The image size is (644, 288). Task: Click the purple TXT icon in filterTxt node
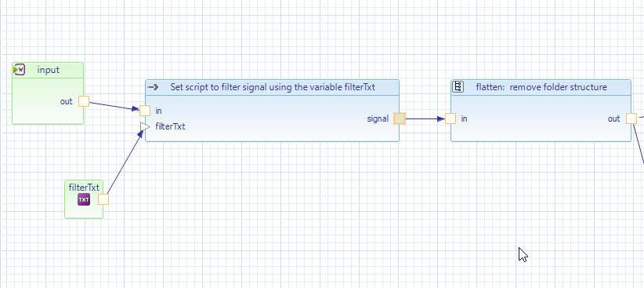84,200
